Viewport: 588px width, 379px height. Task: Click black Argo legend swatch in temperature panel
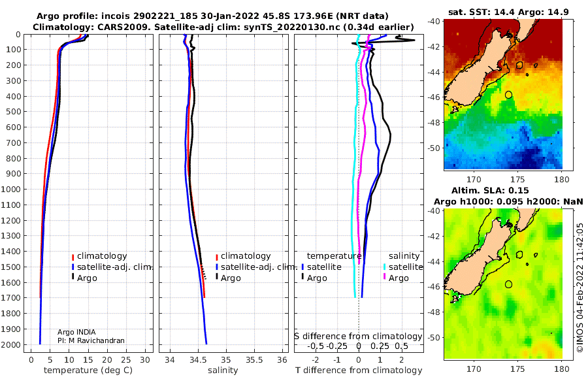[73, 277]
